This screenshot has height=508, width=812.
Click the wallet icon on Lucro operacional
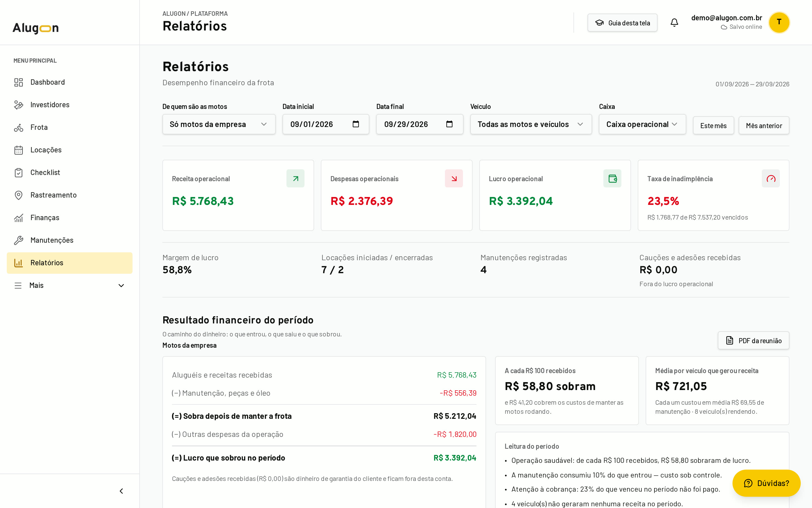(612, 178)
